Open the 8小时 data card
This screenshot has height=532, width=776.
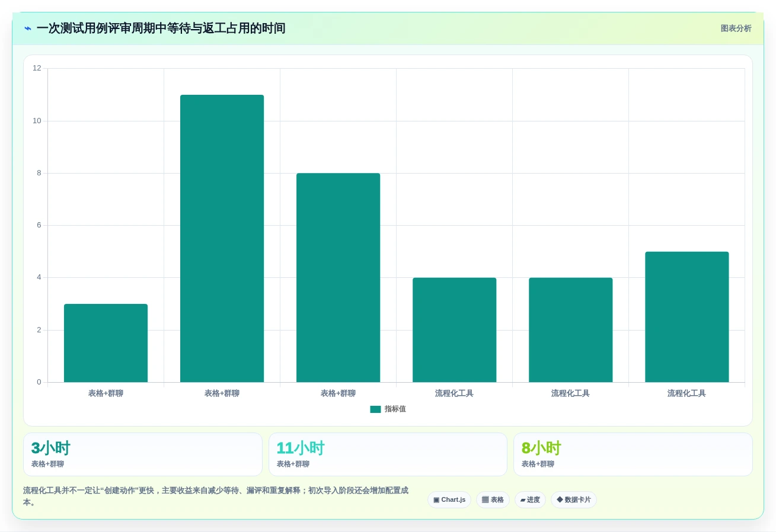pyautogui.click(x=633, y=454)
